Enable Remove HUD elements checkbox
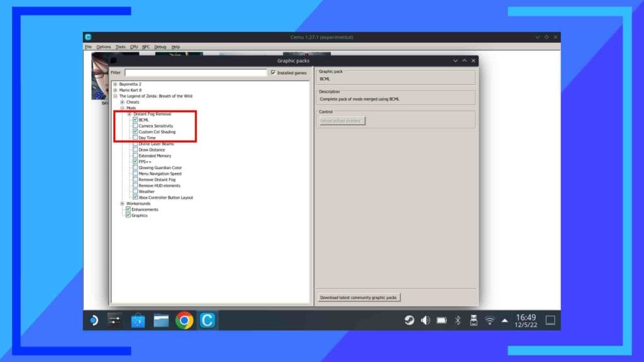Image resolution: width=644 pixels, height=362 pixels. tap(135, 185)
